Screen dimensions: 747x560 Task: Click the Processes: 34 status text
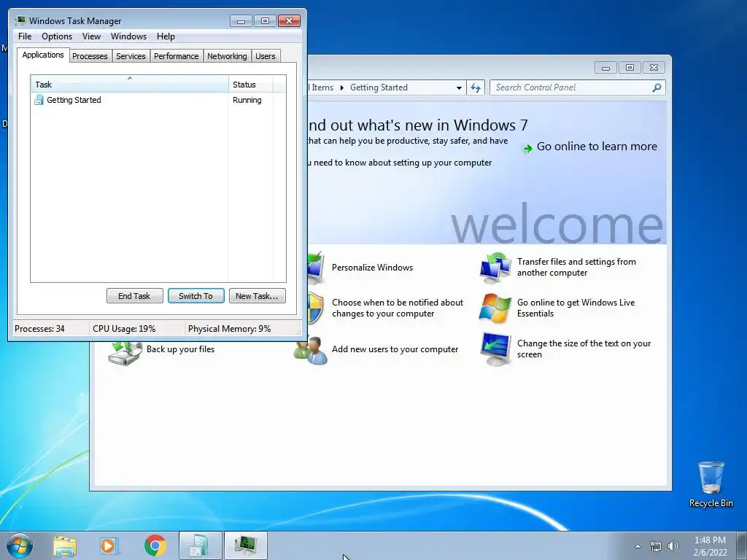tap(39, 329)
